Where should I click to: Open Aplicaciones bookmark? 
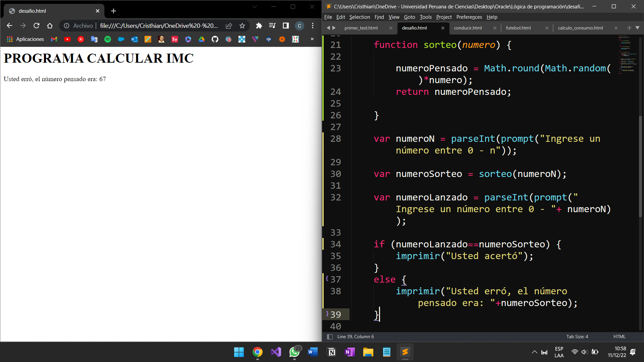(x=25, y=39)
